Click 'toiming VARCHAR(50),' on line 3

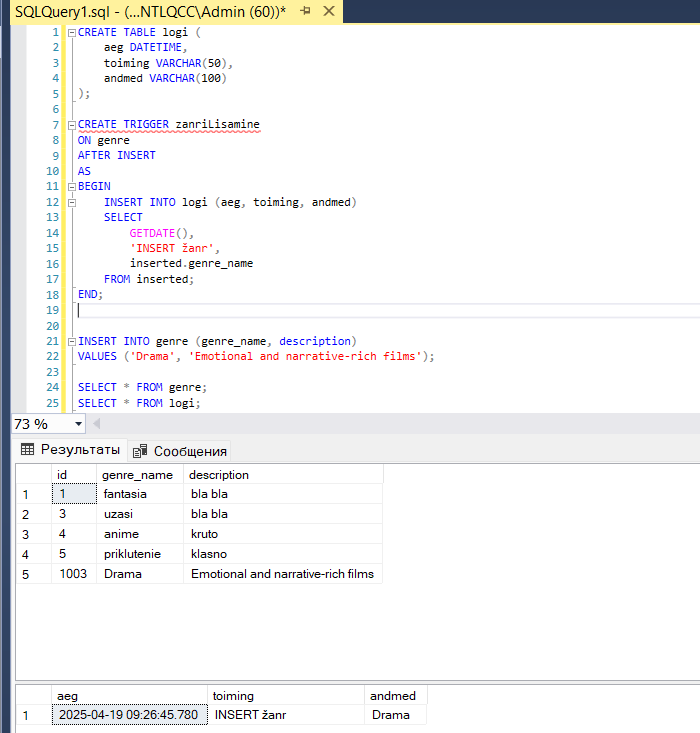pos(168,63)
